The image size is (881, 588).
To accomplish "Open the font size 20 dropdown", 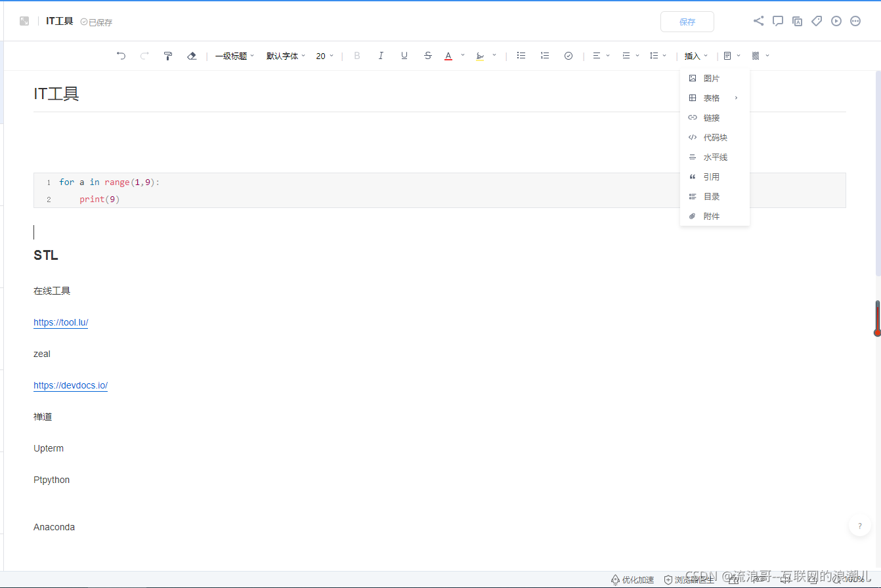I will [325, 56].
